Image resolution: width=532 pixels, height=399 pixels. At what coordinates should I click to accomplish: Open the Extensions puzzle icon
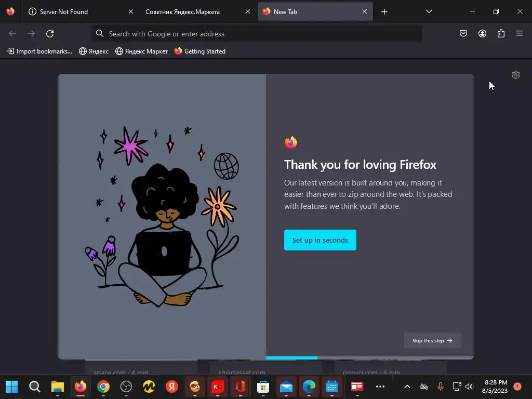[x=501, y=33]
